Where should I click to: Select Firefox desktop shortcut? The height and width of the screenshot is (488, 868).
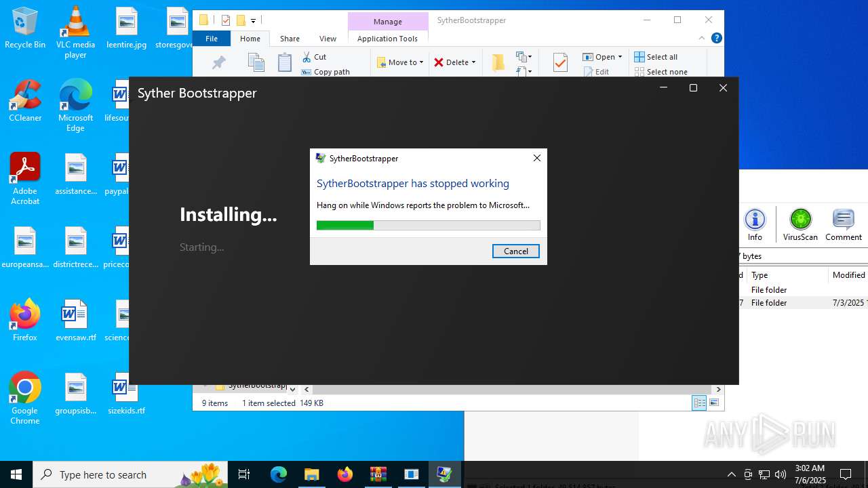coord(25,320)
